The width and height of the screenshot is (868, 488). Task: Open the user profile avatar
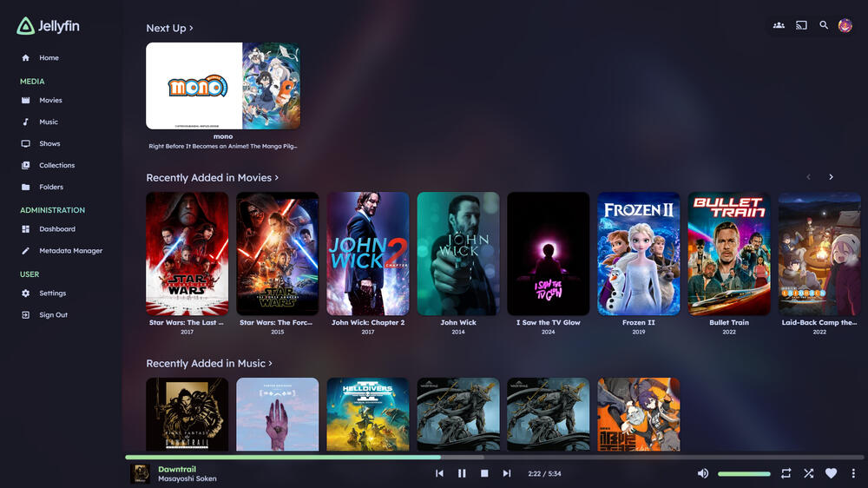(845, 25)
